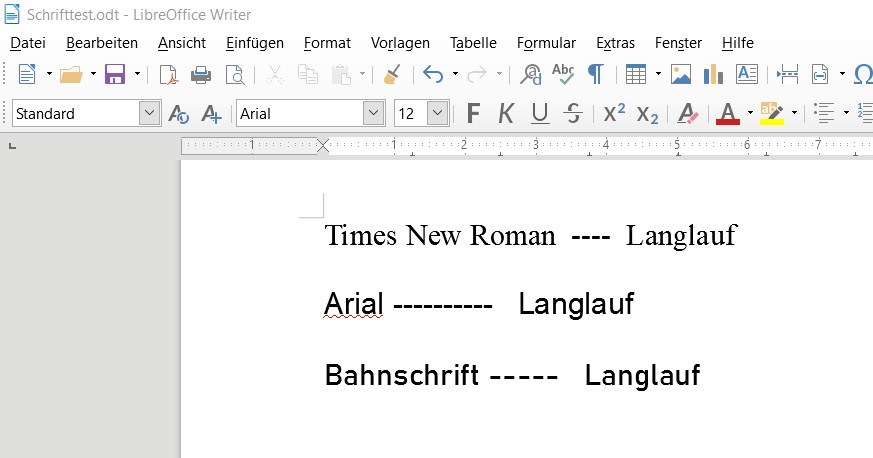Image resolution: width=873 pixels, height=458 pixels.
Task: Click the Undo arrow icon
Action: tap(433, 74)
